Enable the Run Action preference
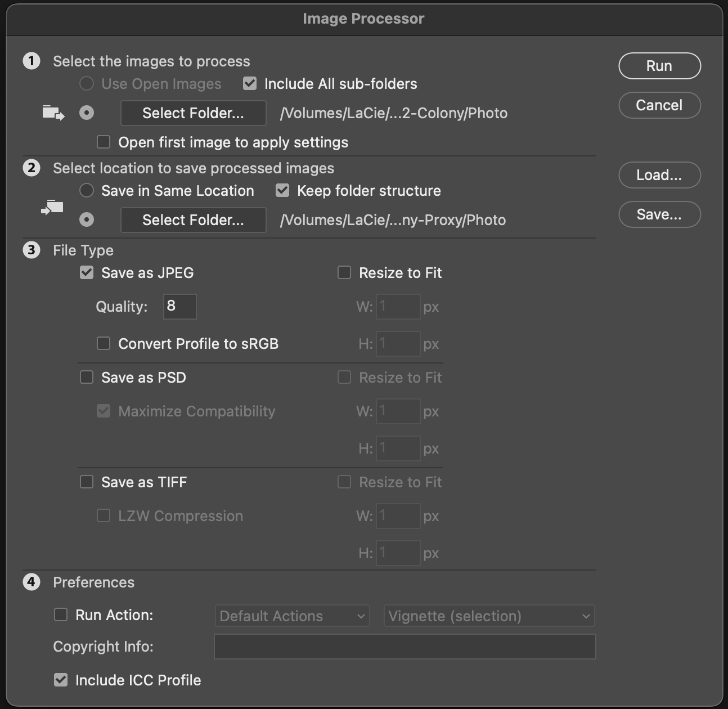728x709 pixels. tap(61, 614)
